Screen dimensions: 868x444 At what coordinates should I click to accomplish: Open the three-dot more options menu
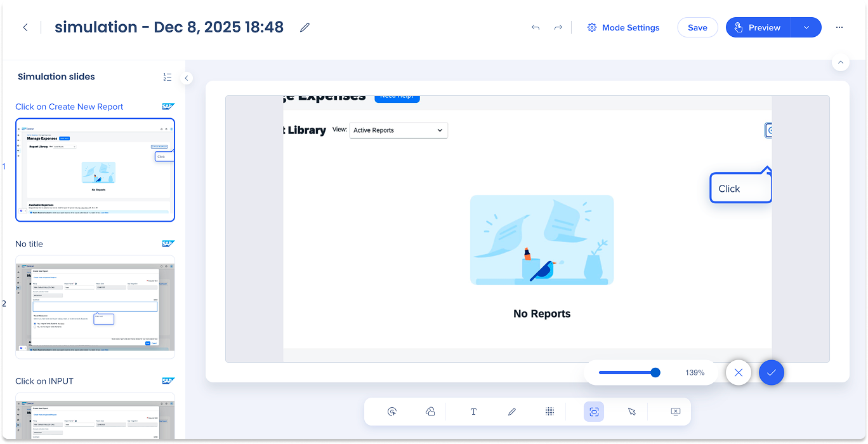click(x=839, y=27)
